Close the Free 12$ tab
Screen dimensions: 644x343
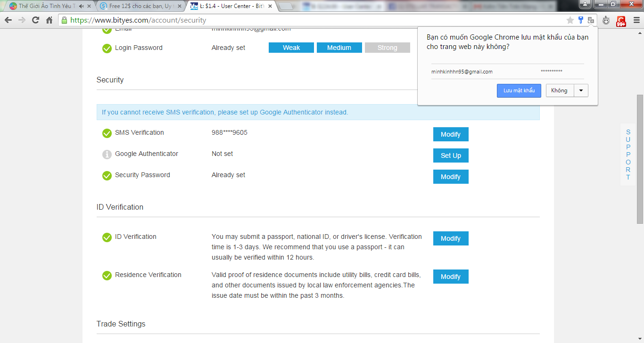pos(180,6)
